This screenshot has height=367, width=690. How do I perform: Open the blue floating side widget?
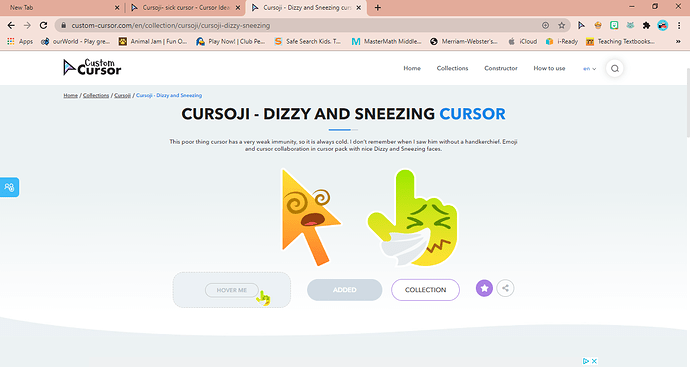click(x=9, y=187)
